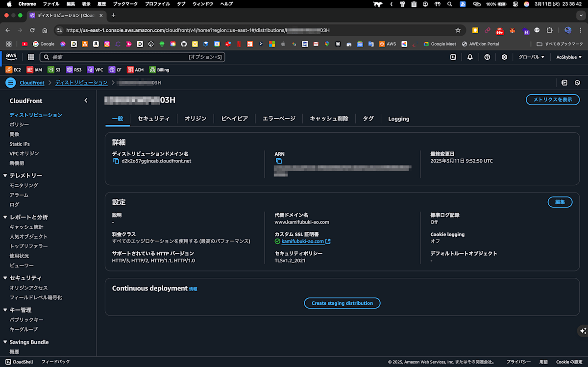Open the AoSkyblue account menu
The width and height of the screenshot is (588, 367).
point(569,57)
